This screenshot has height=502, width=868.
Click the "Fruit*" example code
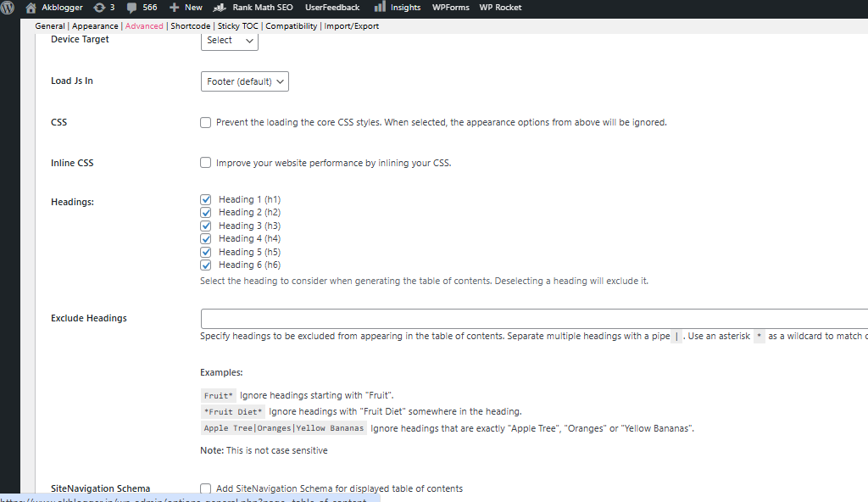pyautogui.click(x=218, y=396)
